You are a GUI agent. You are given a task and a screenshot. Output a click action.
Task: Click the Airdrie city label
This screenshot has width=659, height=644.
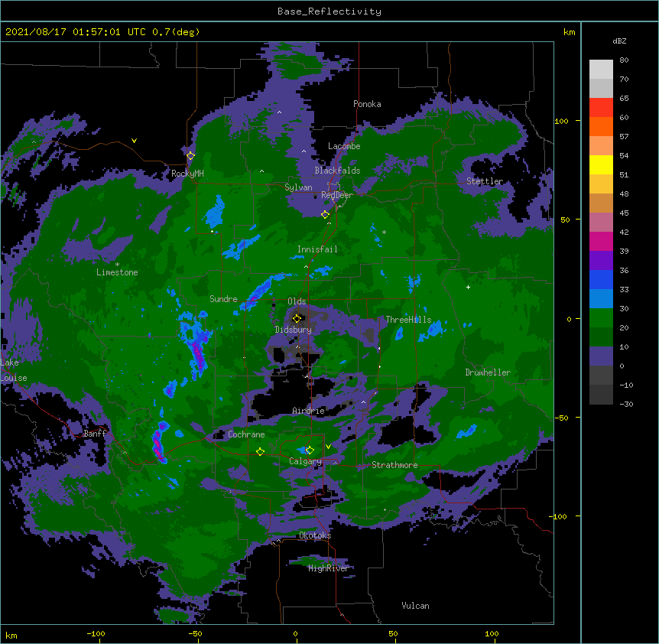coord(309,411)
